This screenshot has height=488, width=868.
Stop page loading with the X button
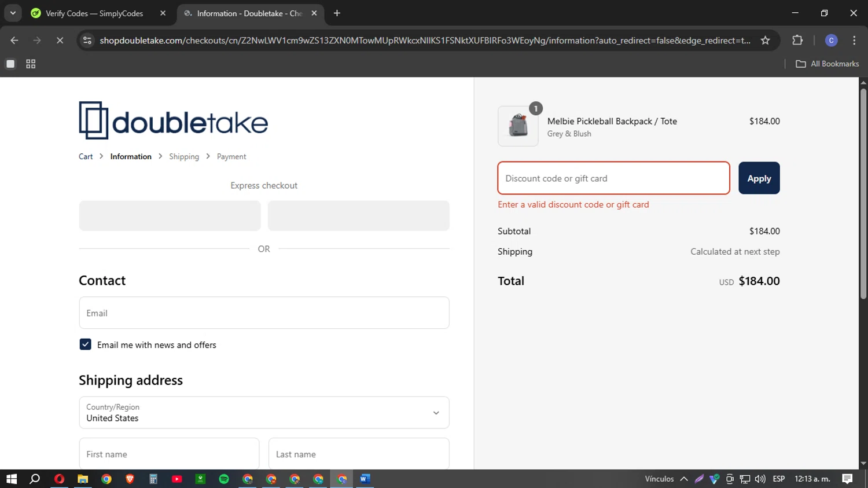pos(60,41)
